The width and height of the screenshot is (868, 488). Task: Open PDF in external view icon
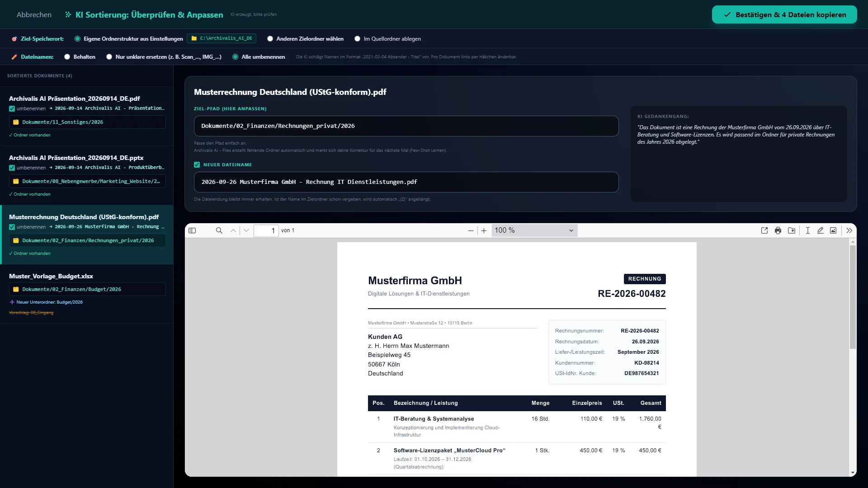(x=764, y=230)
